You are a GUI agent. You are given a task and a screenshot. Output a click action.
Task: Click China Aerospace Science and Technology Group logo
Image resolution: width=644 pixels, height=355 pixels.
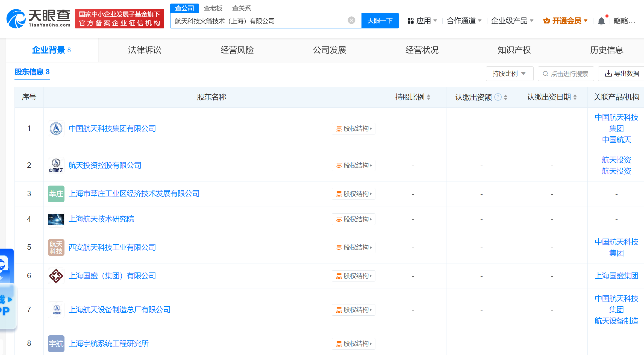pyautogui.click(x=56, y=128)
